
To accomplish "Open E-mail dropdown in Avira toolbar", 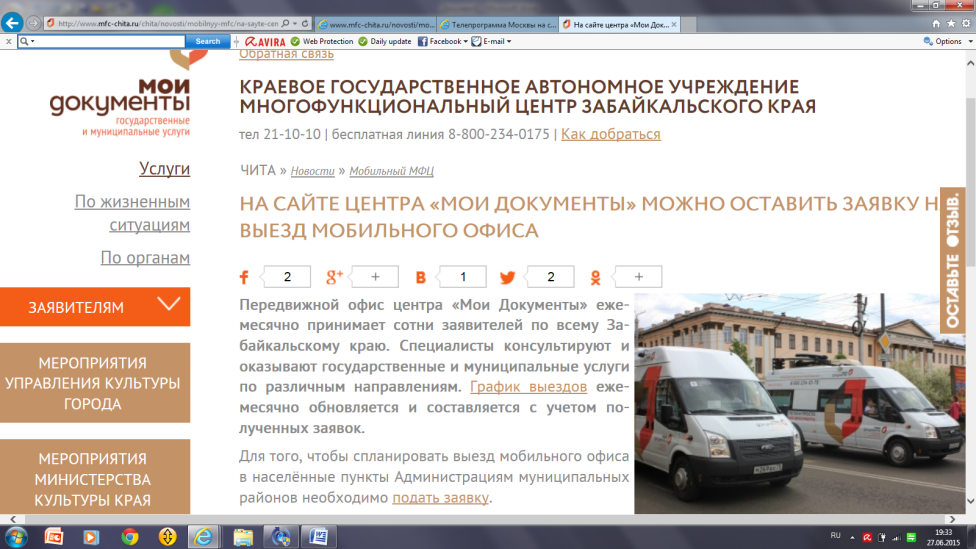I will tap(492, 42).
